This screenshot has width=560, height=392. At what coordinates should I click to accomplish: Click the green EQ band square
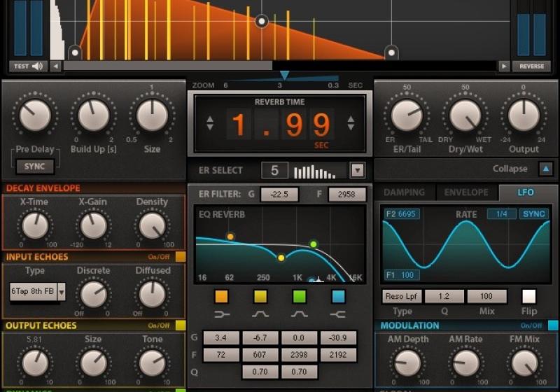coord(300,296)
